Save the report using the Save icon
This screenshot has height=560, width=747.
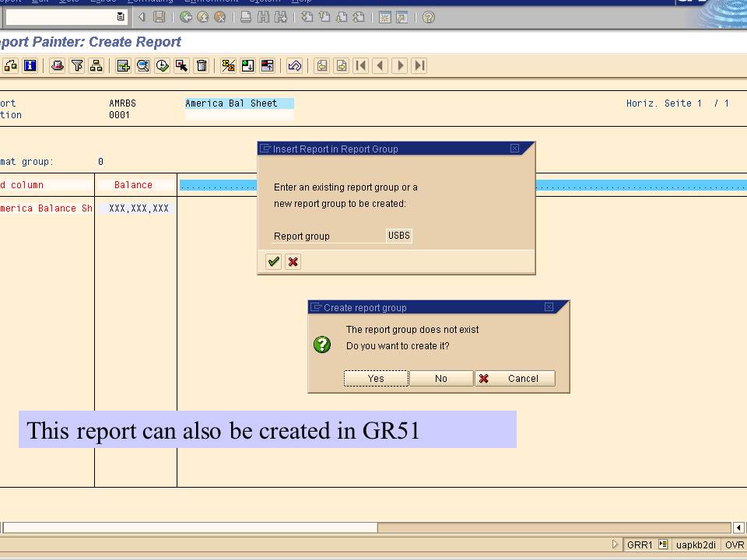159,16
